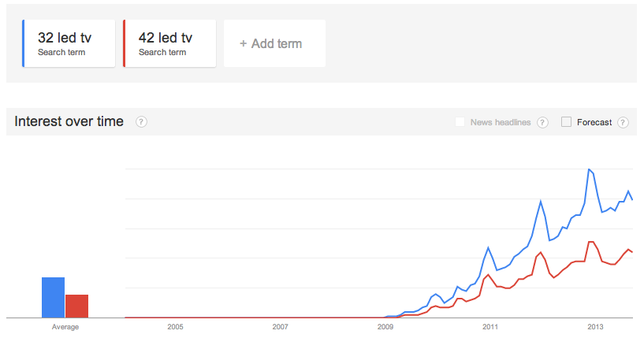This screenshot has height=338, width=644.
Task: Click the blue Average bar
Action: [x=53, y=297]
